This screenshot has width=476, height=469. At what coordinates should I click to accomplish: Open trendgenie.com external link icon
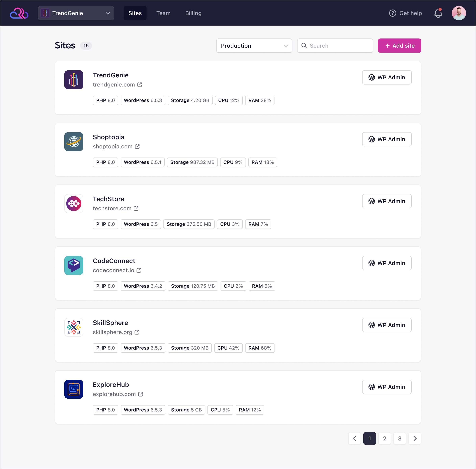[x=140, y=85]
